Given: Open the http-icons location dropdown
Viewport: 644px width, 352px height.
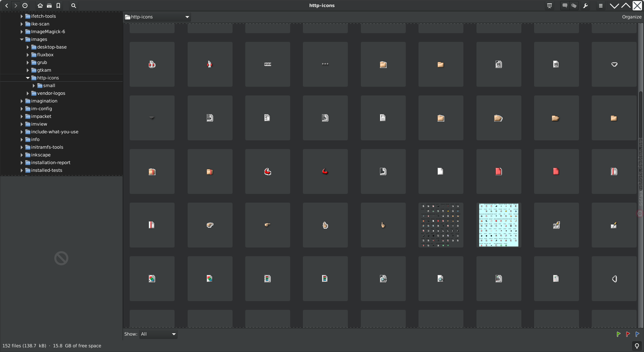Looking at the screenshot, I should tap(157, 17).
